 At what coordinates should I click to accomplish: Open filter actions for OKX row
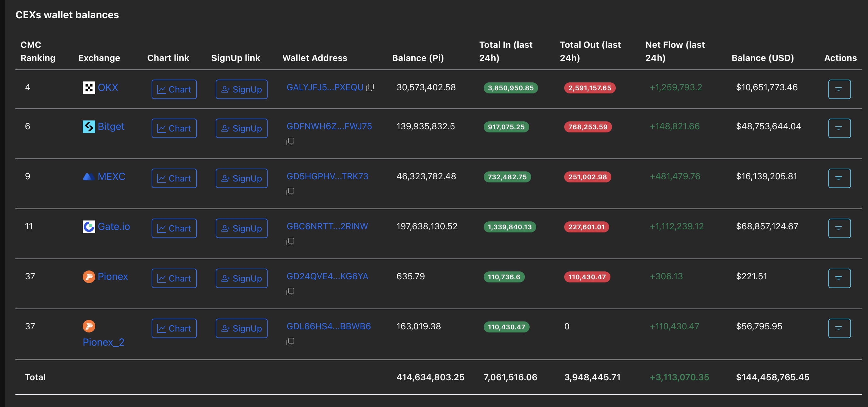[x=839, y=89]
